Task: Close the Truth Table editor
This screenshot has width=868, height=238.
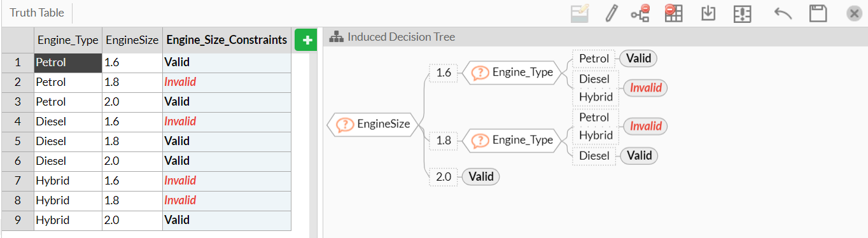Action: [x=854, y=14]
